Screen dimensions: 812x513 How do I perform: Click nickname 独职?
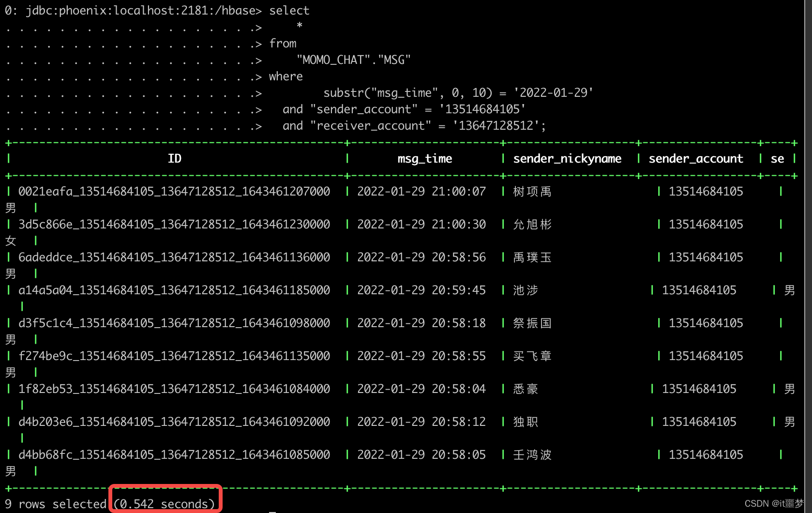pyautogui.click(x=526, y=422)
